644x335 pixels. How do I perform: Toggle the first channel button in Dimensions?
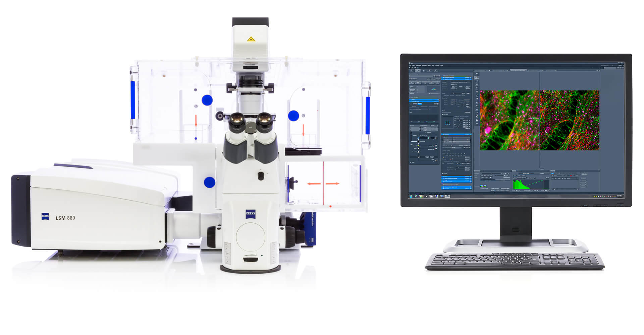(482, 186)
